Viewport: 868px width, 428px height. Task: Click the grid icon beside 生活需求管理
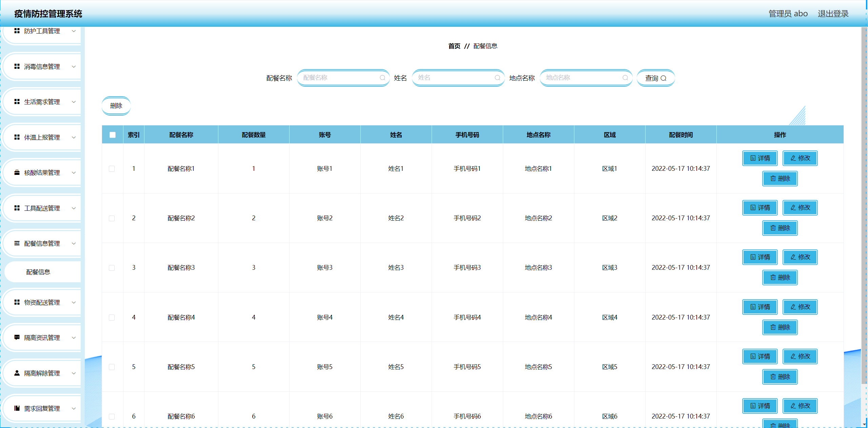pyautogui.click(x=17, y=102)
